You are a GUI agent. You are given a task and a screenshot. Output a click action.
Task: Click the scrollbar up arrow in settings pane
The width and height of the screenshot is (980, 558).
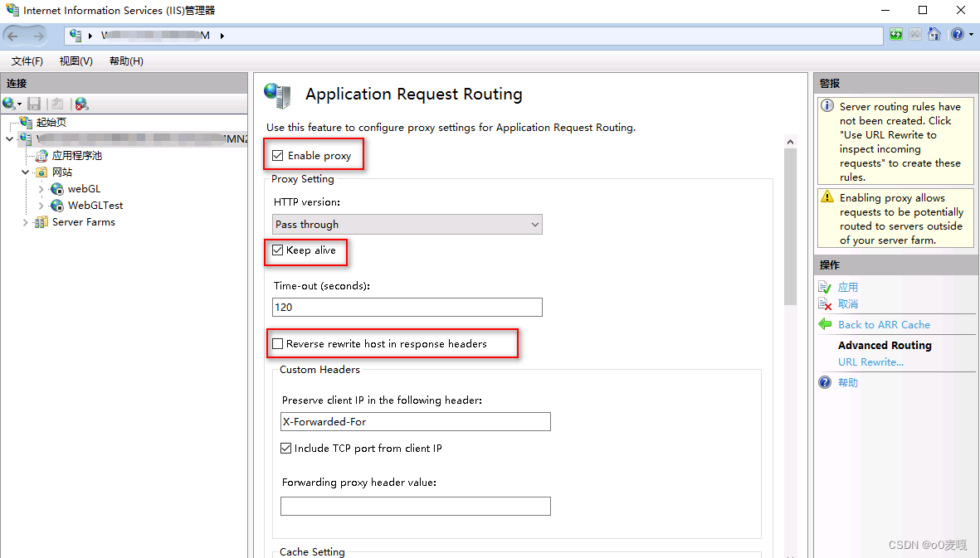tap(790, 142)
